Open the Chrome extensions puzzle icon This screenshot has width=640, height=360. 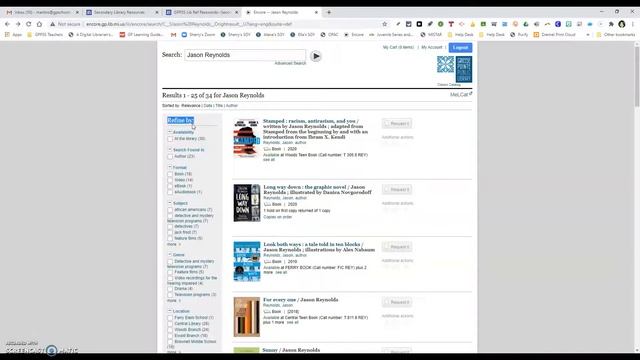(x=611, y=24)
